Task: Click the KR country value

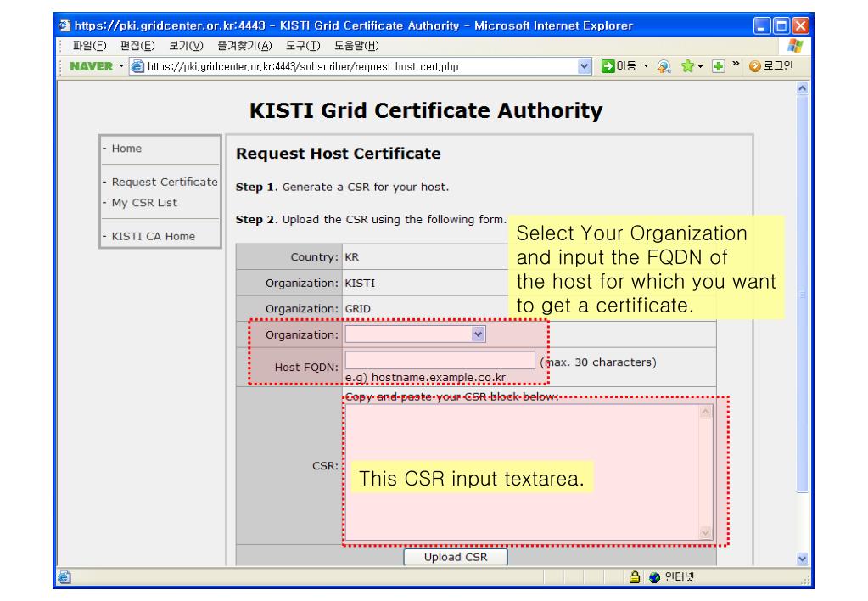Action: click(x=352, y=257)
